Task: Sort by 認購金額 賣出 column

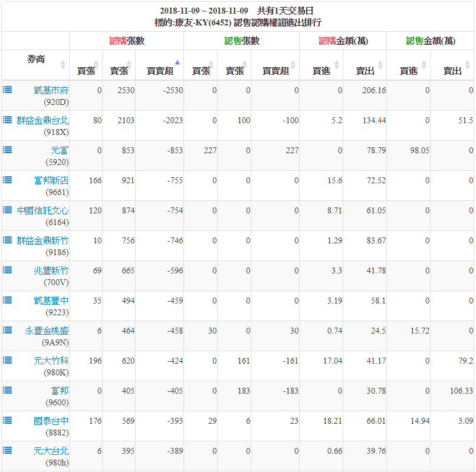Action: coord(365,70)
